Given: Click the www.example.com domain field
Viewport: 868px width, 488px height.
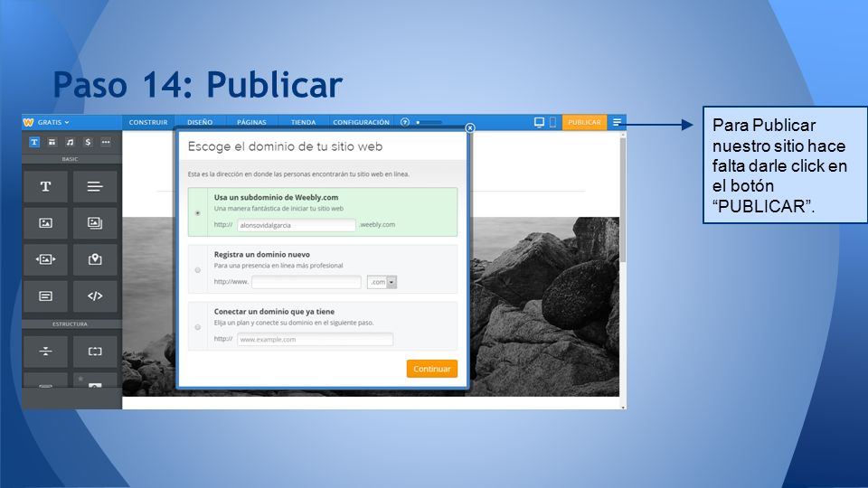Looking at the screenshot, I should (x=315, y=339).
